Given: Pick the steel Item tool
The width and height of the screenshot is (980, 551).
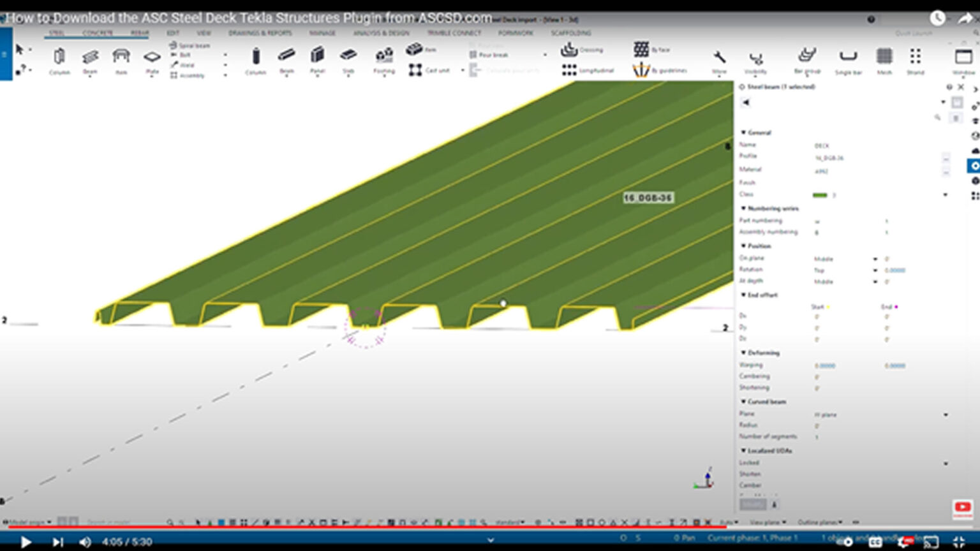Looking at the screenshot, I should click(x=121, y=61).
